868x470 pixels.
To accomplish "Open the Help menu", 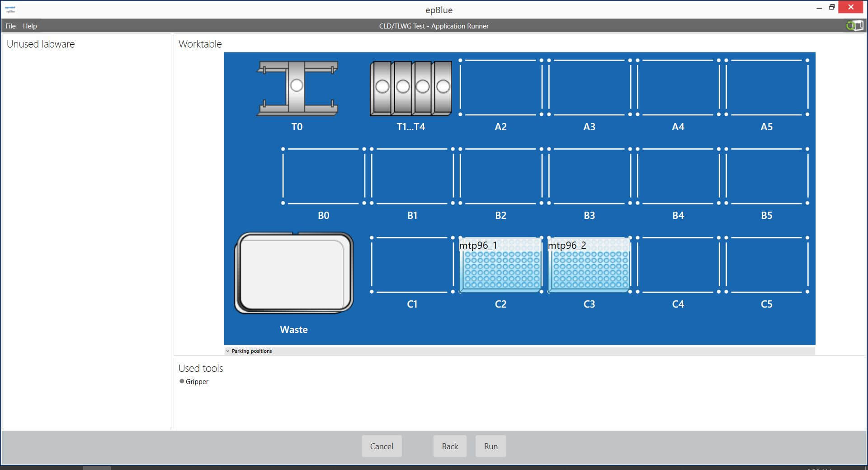I will (30, 26).
